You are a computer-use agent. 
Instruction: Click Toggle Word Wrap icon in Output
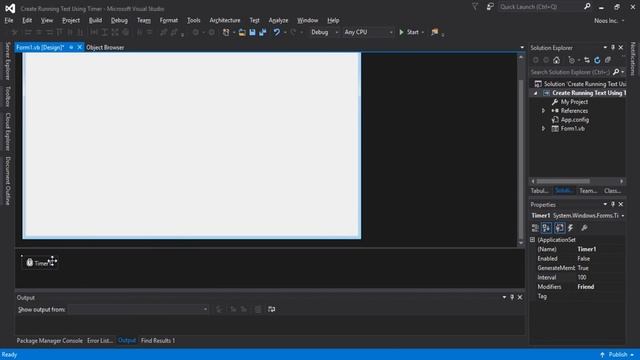click(x=271, y=309)
